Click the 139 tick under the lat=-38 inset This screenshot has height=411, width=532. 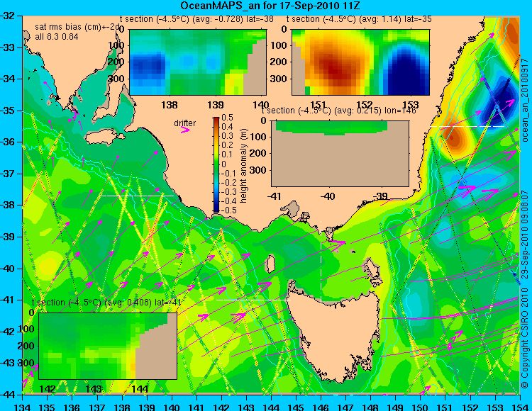(x=216, y=105)
